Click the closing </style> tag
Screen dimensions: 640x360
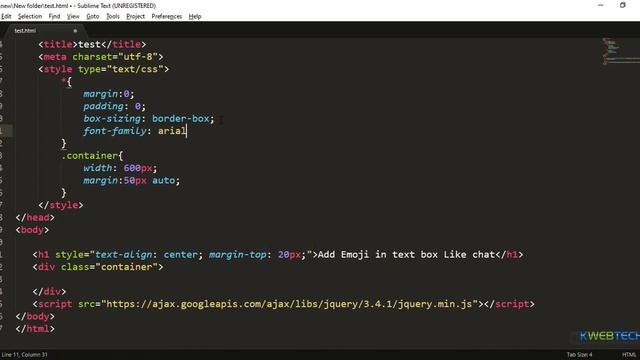[x=61, y=205]
